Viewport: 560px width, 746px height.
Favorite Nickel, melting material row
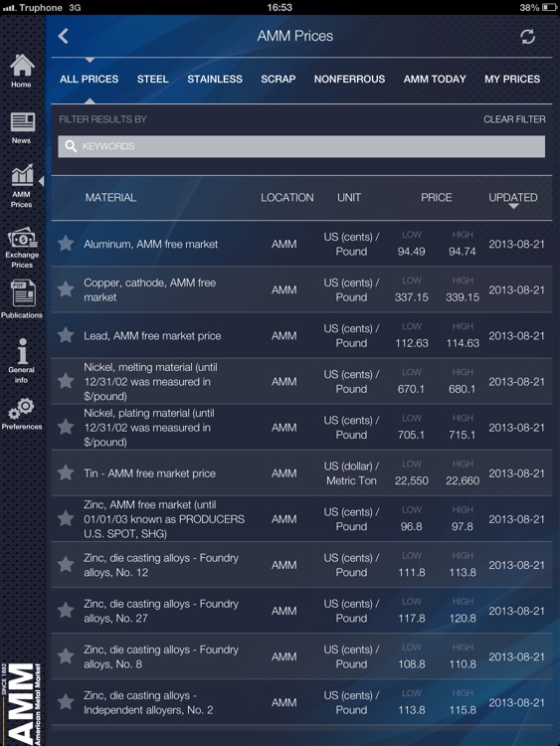(x=66, y=381)
